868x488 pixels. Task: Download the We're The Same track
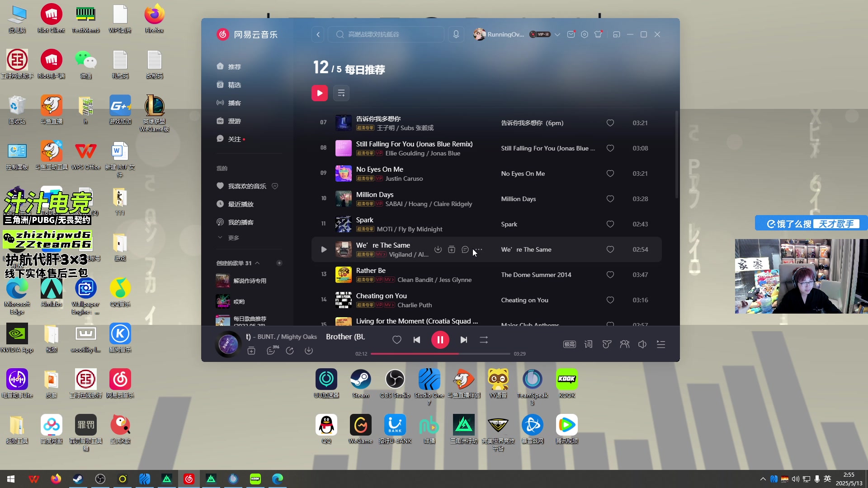(x=438, y=249)
